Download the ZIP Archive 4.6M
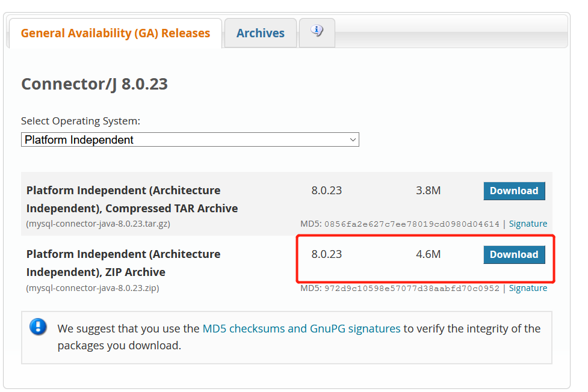The height and width of the screenshot is (392, 588). tap(514, 254)
